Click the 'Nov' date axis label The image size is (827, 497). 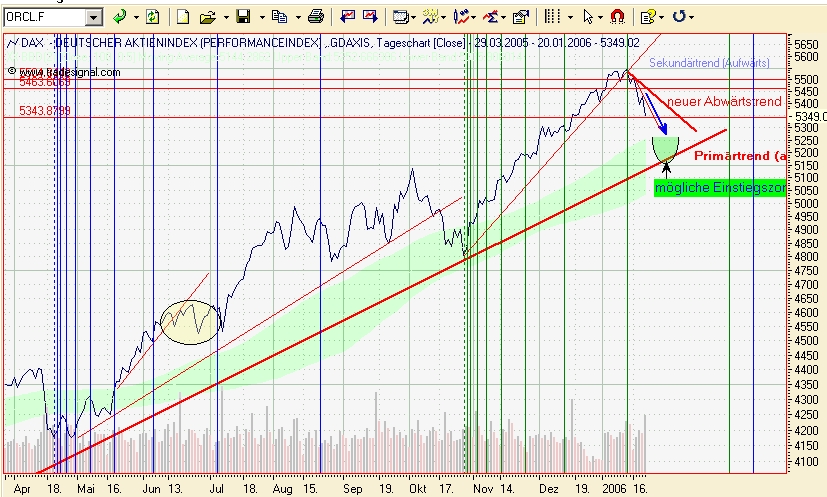pyautogui.click(x=483, y=489)
